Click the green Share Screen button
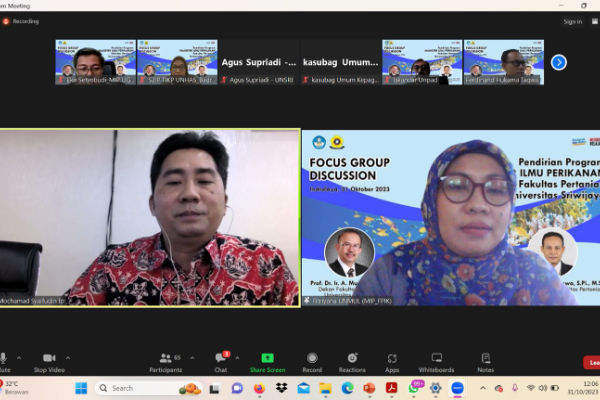600x400 pixels. click(267, 362)
